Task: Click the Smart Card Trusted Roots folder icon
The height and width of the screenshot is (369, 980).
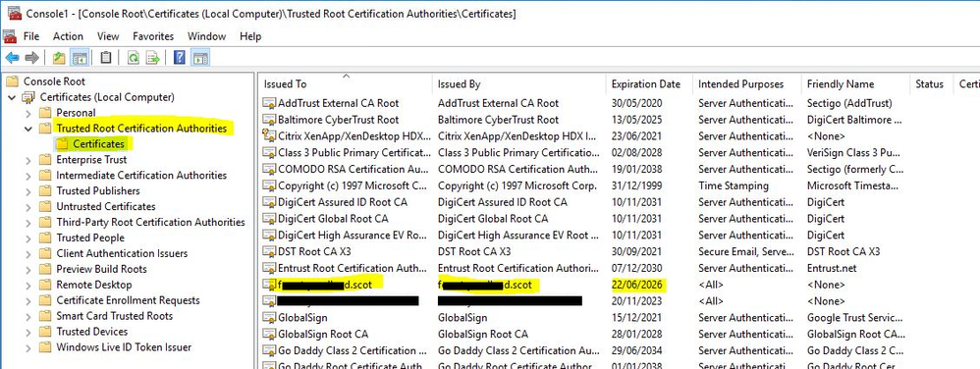Action: [44, 316]
